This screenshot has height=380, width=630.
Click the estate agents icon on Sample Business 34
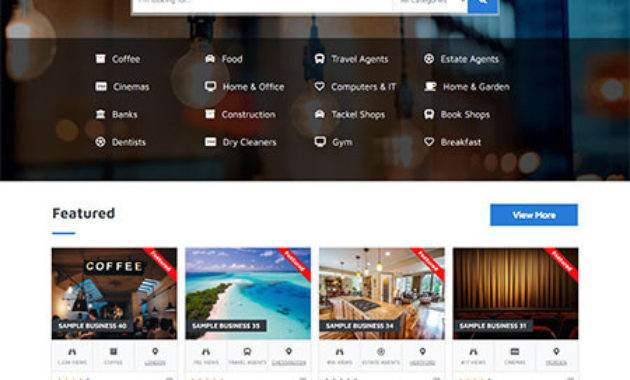pyautogui.click(x=381, y=351)
